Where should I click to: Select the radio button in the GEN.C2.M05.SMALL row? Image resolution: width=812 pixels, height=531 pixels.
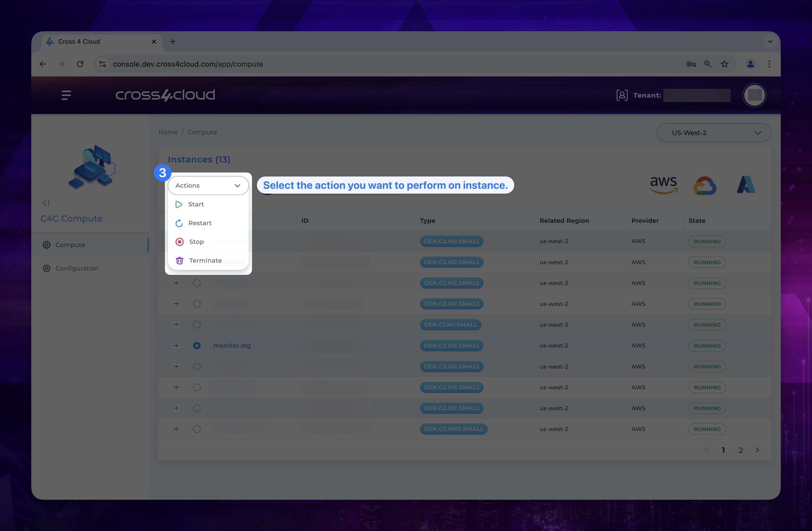point(197,429)
